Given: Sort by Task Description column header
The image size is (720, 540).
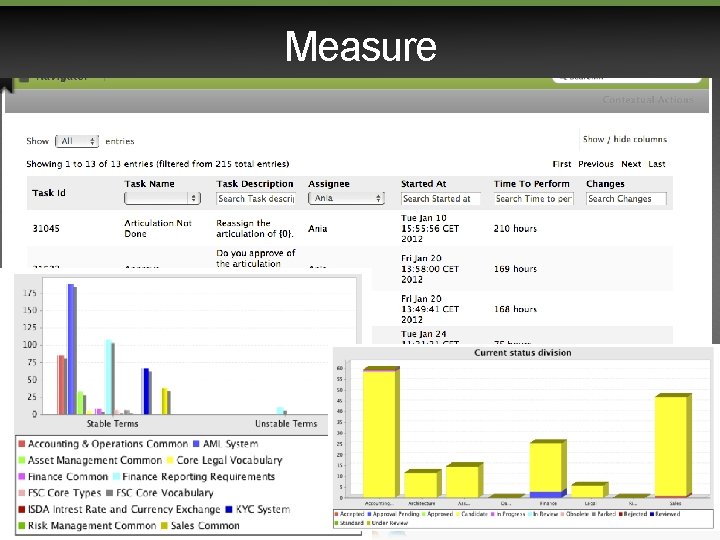Looking at the screenshot, I should 255,184.
